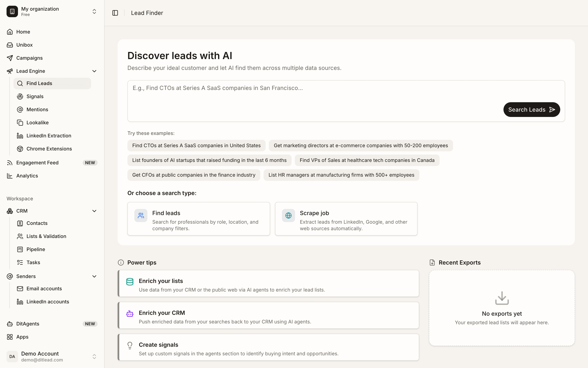The width and height of the screenshot is (588, 368).
Task: Use example VPs of Sales in Canada
Action: pos(367,160)
